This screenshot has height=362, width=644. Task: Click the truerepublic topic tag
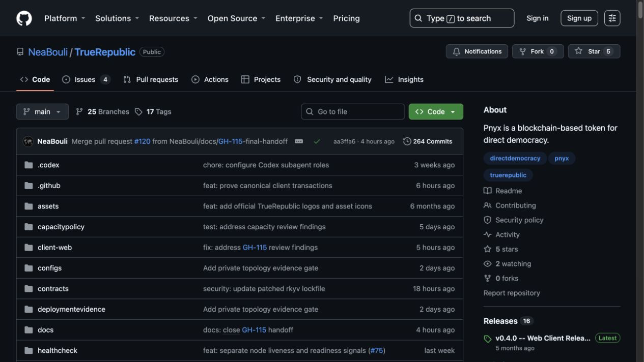point(508,175)
